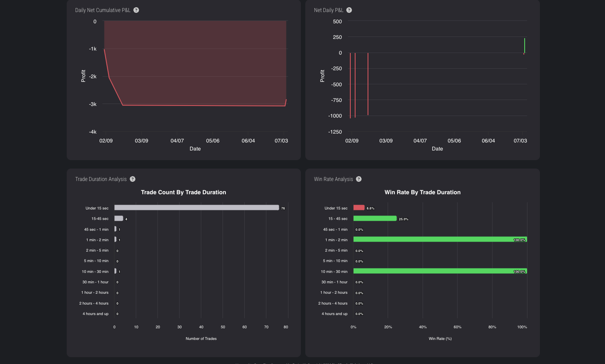Click the rightmost red loss bar in Net Daily P&L

click(368, 83)
